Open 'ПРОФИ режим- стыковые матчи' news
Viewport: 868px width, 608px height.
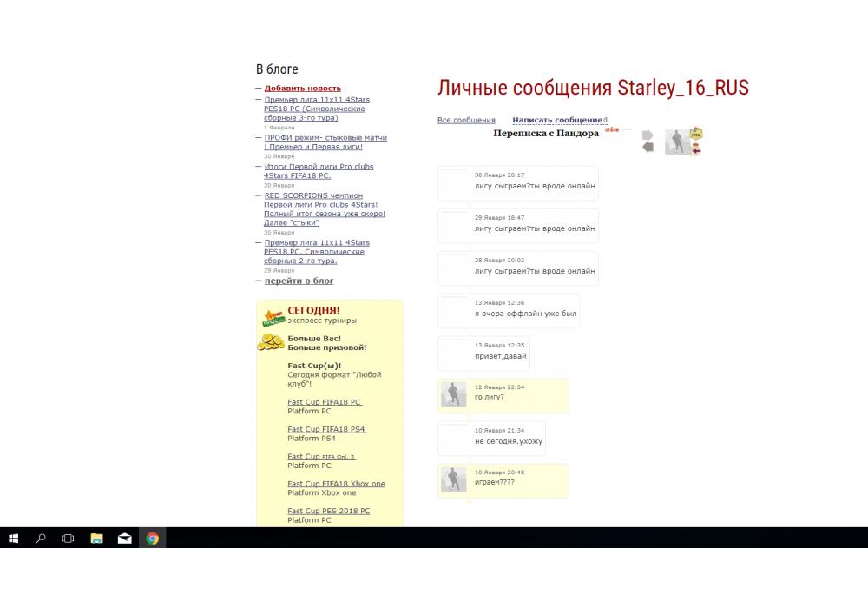click(325, 142)
